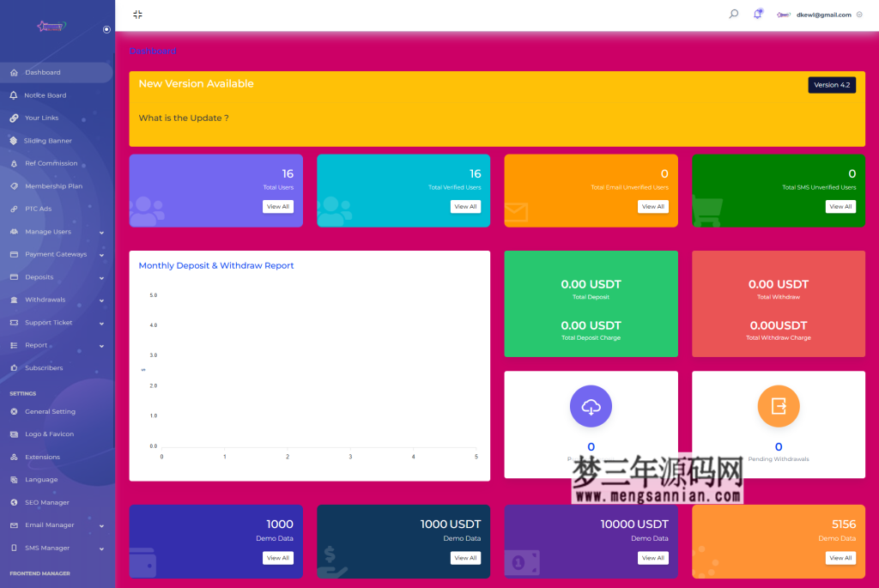Click the Version 4.2 button

click(831, 85)
